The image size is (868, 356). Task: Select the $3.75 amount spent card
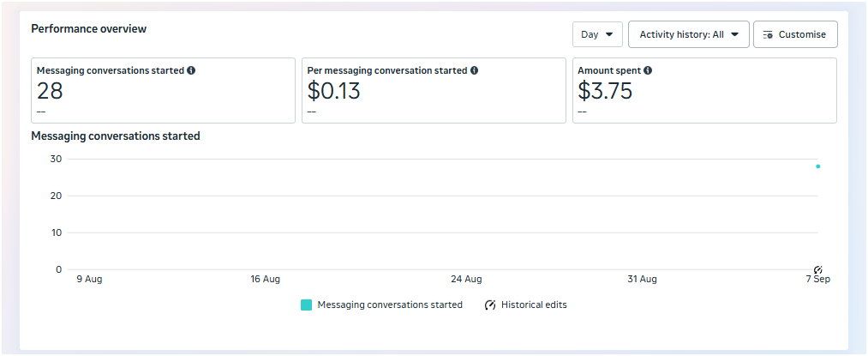tap(704, 91)
